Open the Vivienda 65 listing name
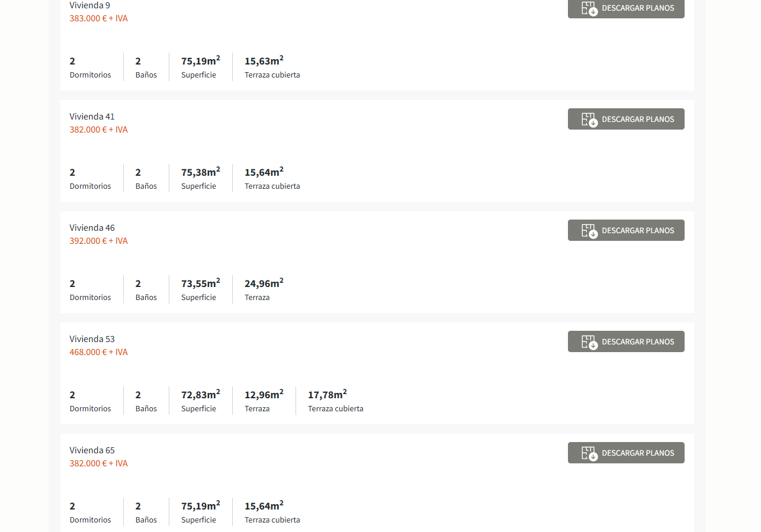 (92, 450)
